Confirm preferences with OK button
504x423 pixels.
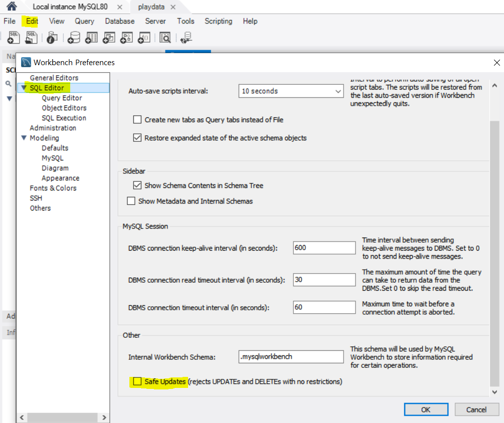(426, 409)
